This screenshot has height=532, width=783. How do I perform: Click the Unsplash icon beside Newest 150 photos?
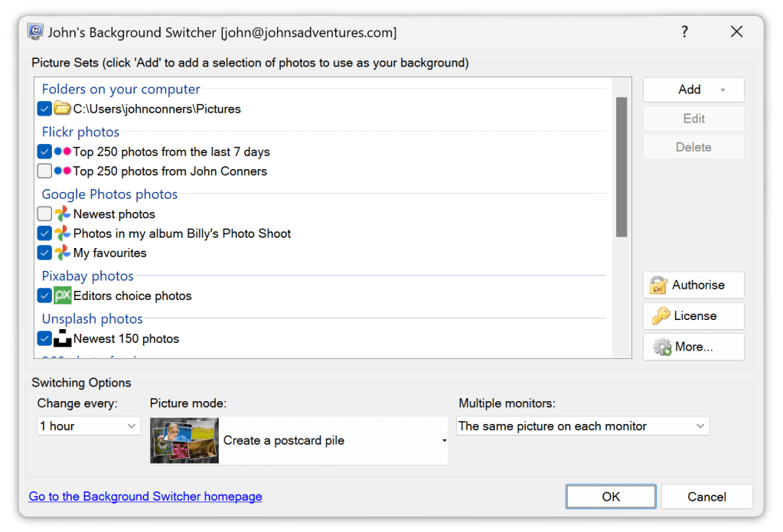[63, 338]
